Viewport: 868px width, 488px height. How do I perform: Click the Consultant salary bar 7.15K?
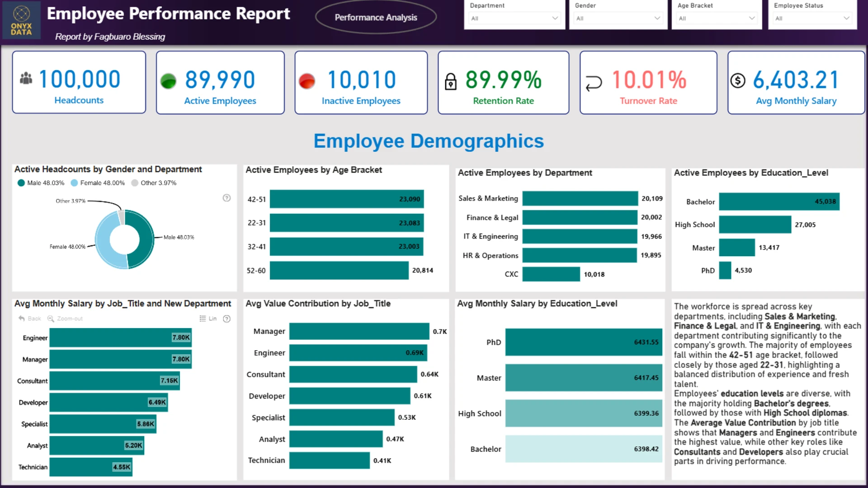coord(115,381)
